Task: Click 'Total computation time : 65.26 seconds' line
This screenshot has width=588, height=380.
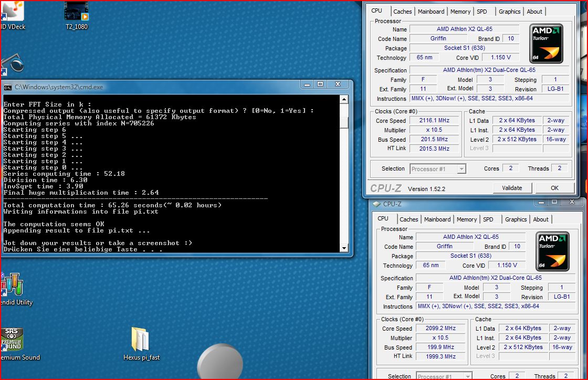Action: 112,205
